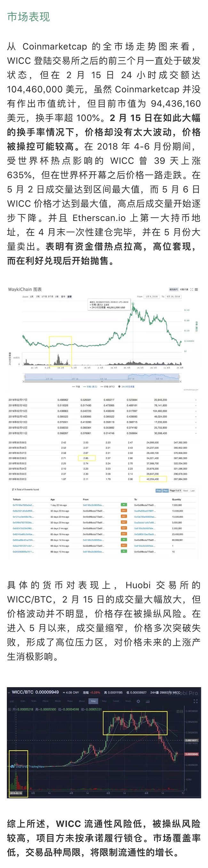
Task: Click the highlighted 2.85 price cell
Action: click(x=86, y=458)
